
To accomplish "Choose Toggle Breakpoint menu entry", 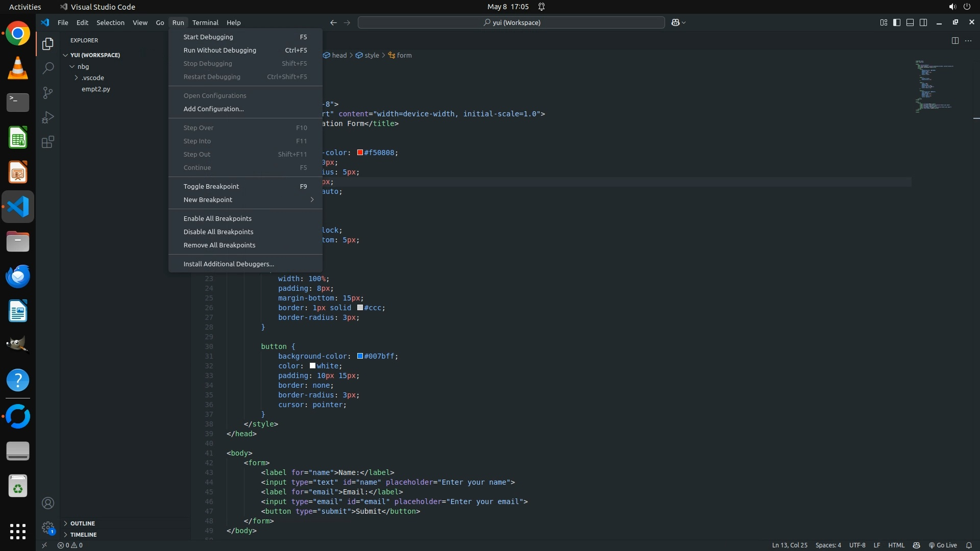I will pyautogui.click(x=211, y=187).
